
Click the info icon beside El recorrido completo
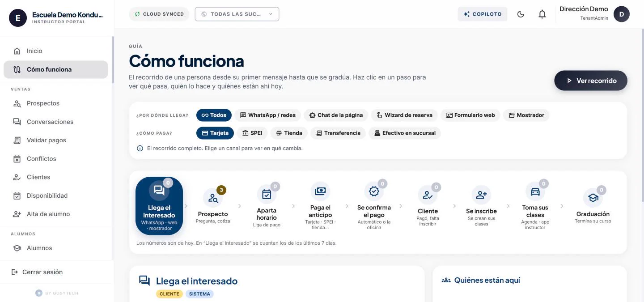140,148
